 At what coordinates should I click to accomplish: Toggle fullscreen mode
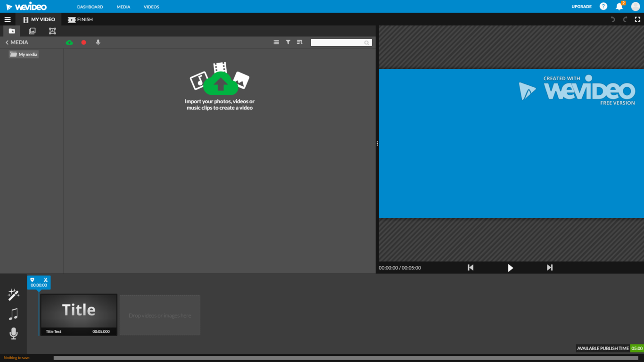point(637,19)
